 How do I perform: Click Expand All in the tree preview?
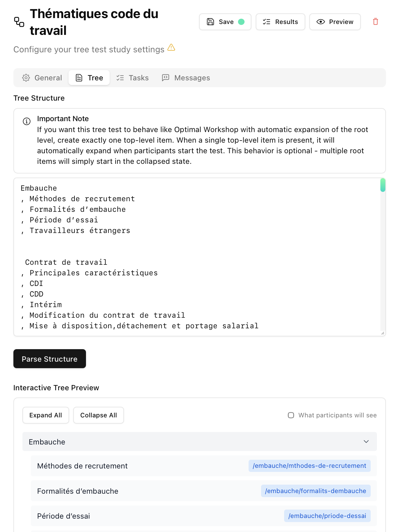tap(45, 415)
